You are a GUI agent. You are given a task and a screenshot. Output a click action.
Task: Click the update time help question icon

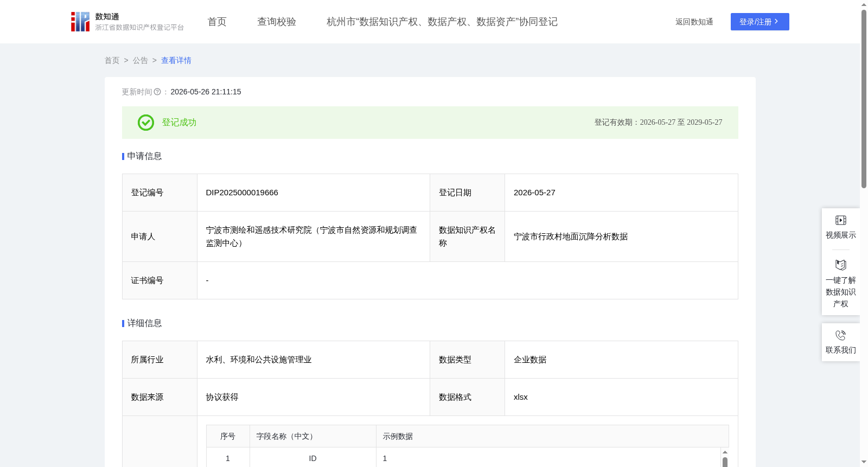pos(157,92)
